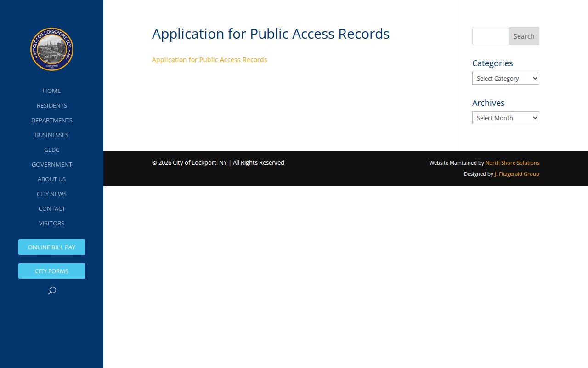Open the GOVERNMENT menu
Viewport: 588px width, 368px height.
(52, 164)
